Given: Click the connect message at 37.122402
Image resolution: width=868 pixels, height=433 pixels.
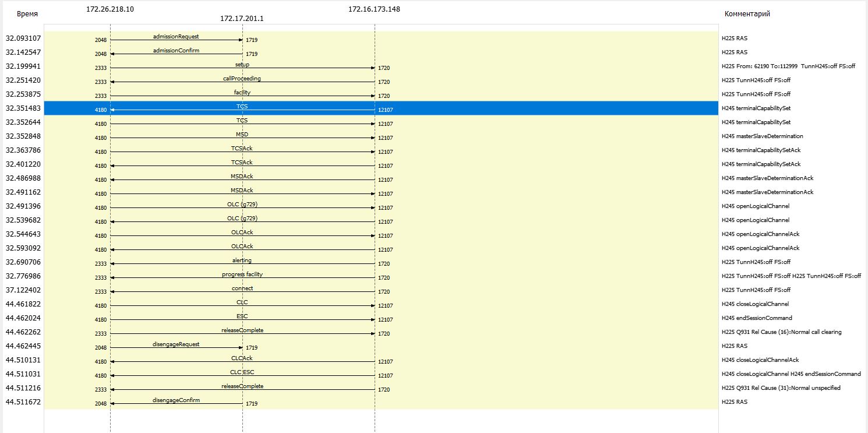Looking at the screenshot, I should (242, 289).
